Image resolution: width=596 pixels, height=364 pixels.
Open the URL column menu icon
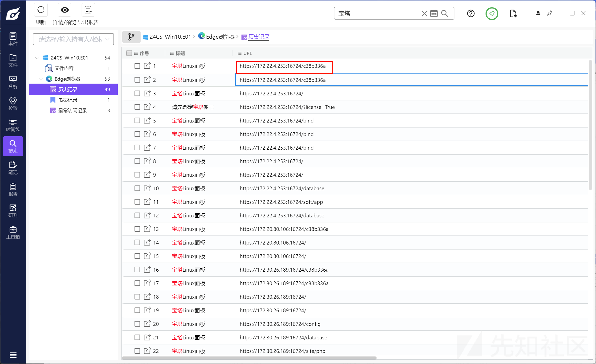click(240, 53)
